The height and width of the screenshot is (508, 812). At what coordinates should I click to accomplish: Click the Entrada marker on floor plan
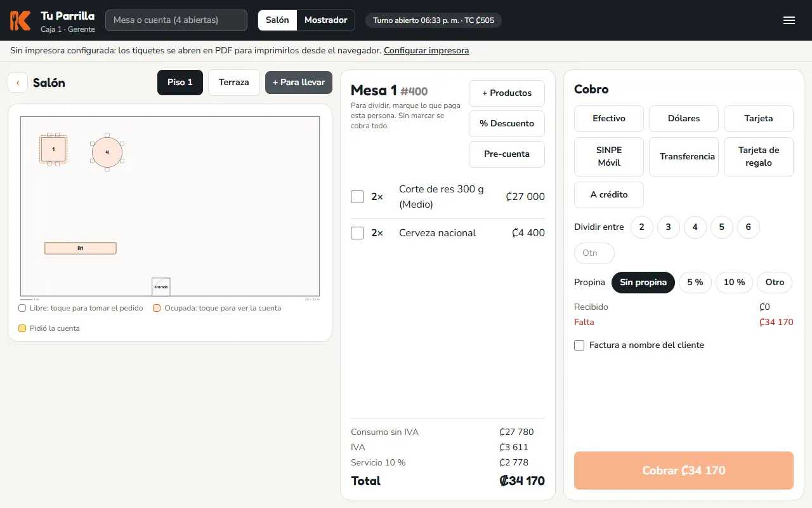point(161,286)
